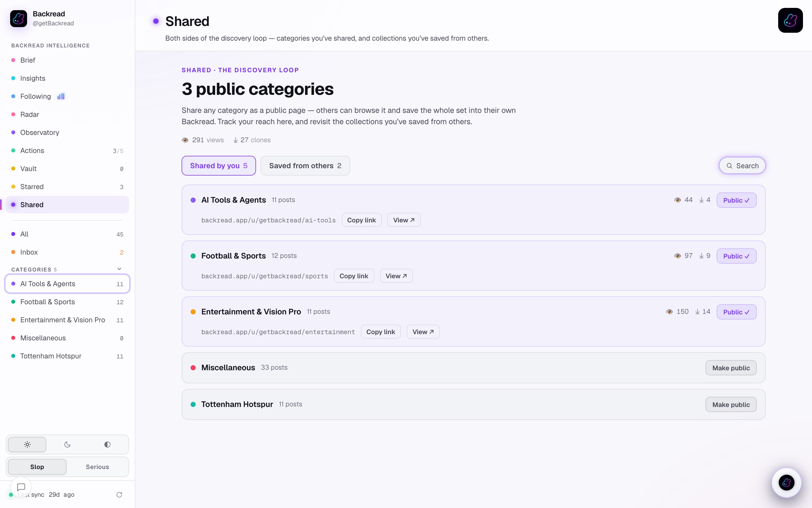Open Observatory in the sidebar
The image size is (812, 508).
tap(67, 133)
